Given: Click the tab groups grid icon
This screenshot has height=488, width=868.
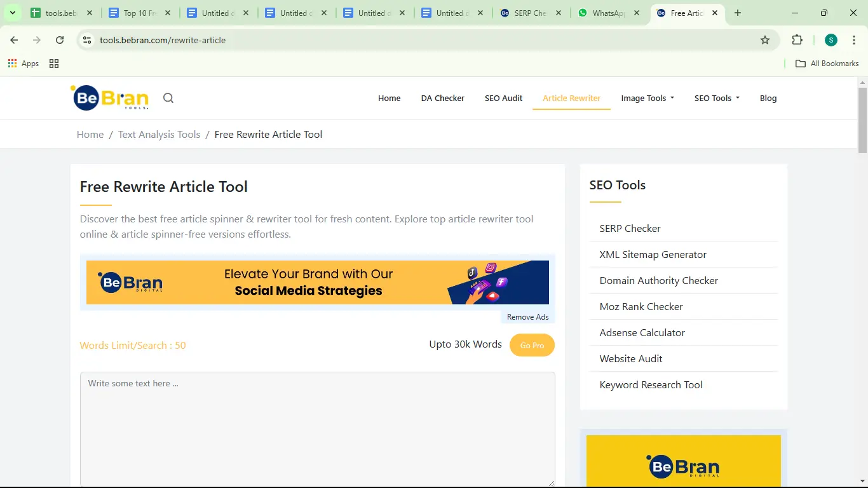Looking at the screenshot, I should tap(54, 64).
